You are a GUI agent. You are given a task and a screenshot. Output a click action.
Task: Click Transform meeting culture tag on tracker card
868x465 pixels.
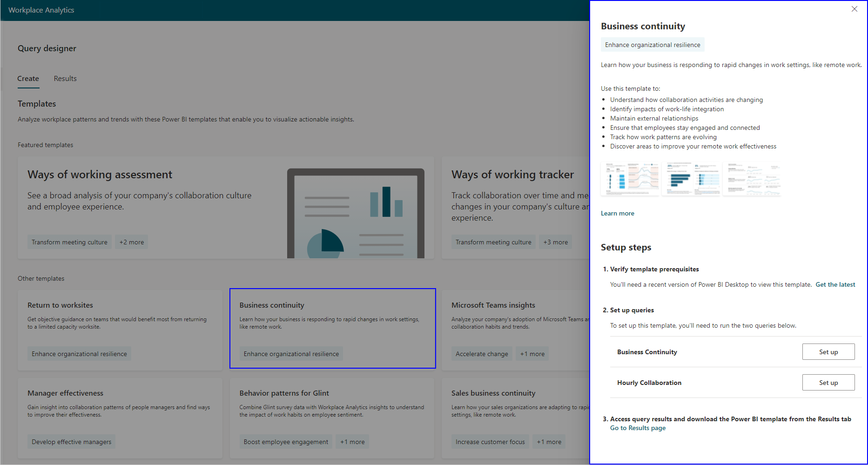(x=493, y=242)
